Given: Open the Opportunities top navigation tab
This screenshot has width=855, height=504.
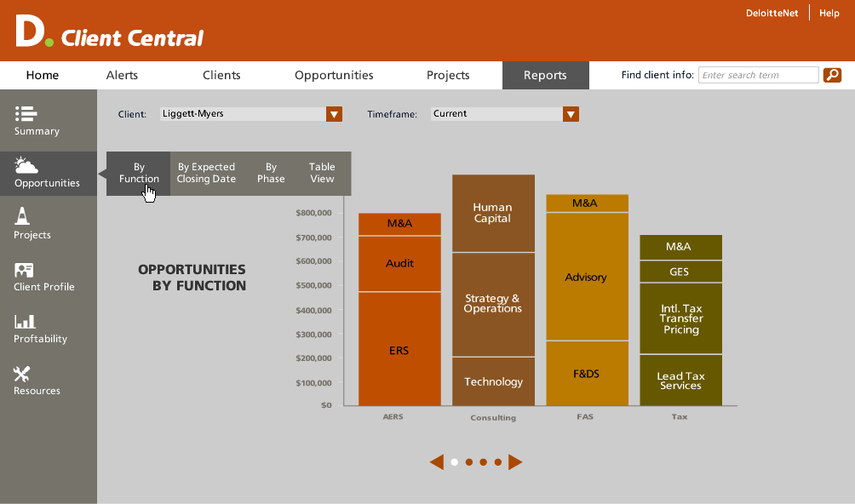Looking at the screenshot, I should point(335,75).
